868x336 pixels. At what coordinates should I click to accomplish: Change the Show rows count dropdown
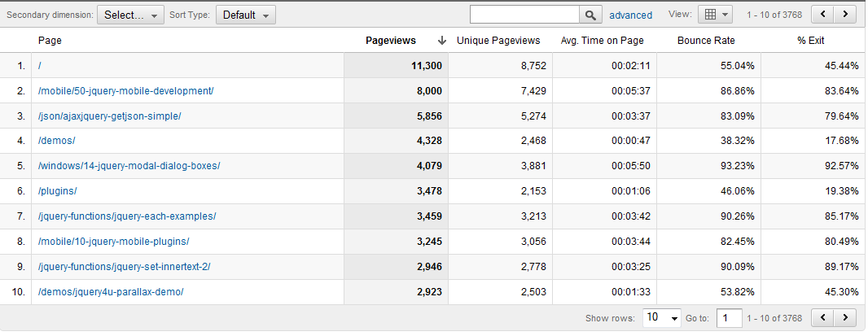point(662,317)
